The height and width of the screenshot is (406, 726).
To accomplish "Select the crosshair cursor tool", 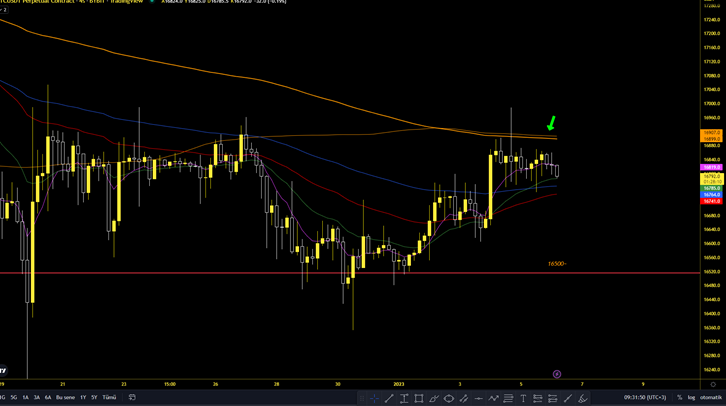I will pyautogui.click(x=374, y=398).
